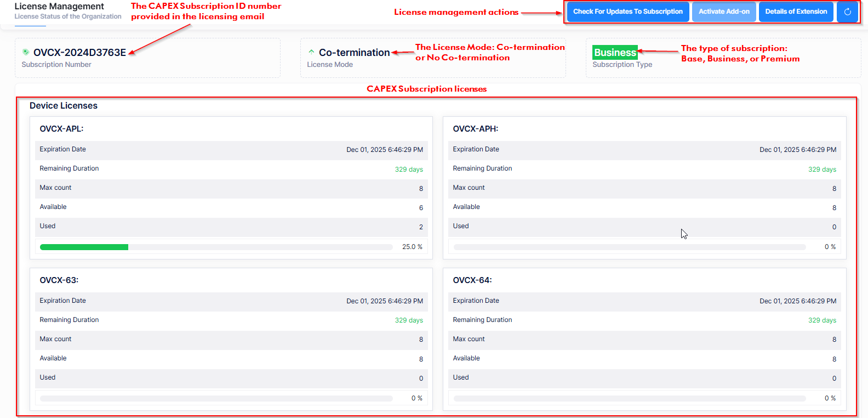Click the OVCX-APH usage progress bar
The image size is (868, 418).
point(629,247)
